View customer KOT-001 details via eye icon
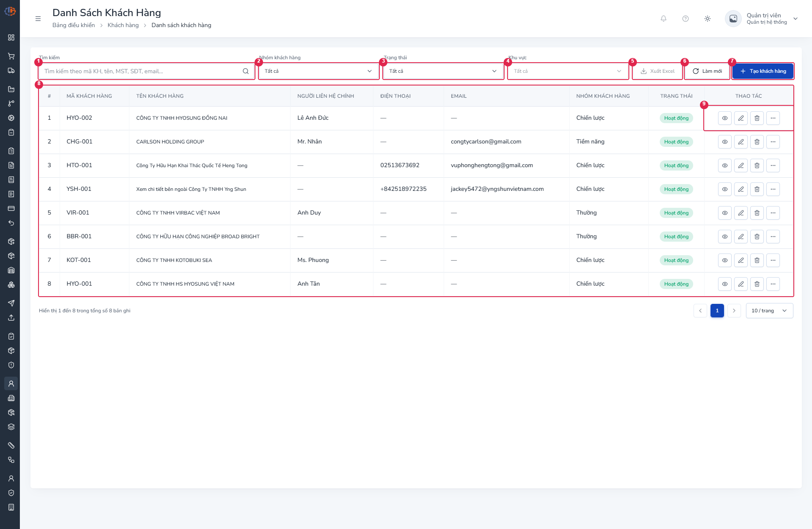The height and width of the screenshot is (529, 812). tap(725, 260)
